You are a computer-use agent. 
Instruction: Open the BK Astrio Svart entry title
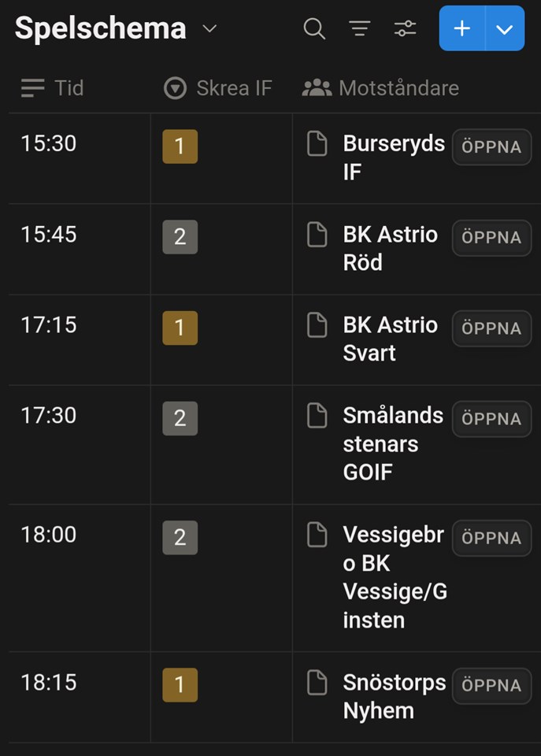pyautogui.click(x=390, y=339)
